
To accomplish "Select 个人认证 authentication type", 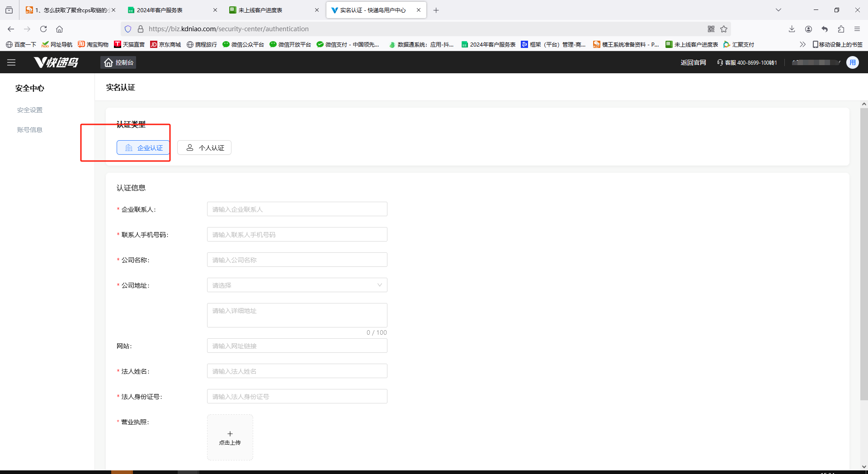I will 204,148.
